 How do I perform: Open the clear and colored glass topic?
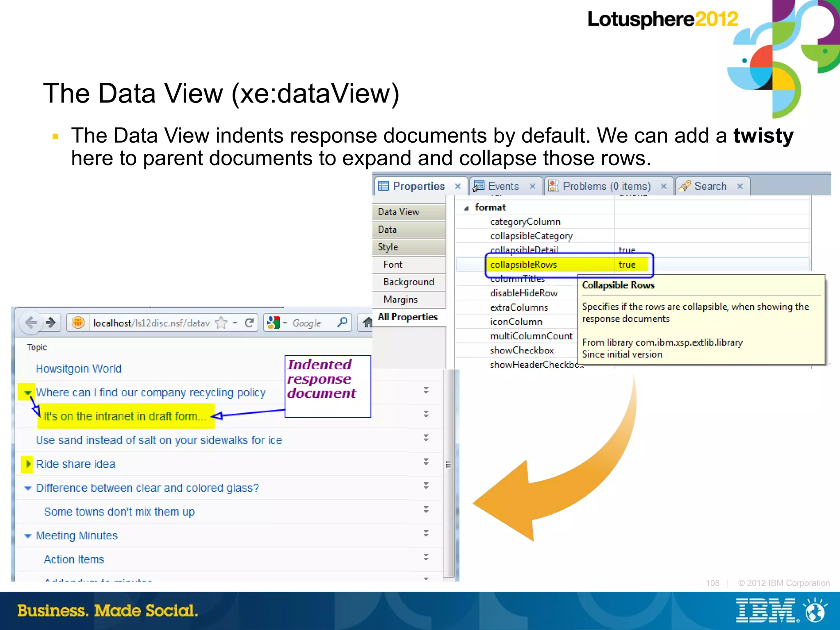[148, 488]
